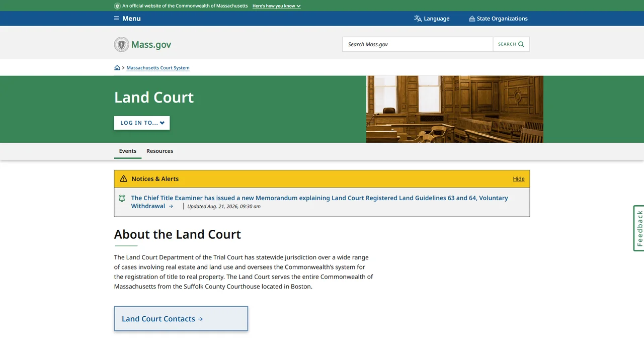
Task: Click the home icon in breadcrumb
Action: tap(117, 68)
